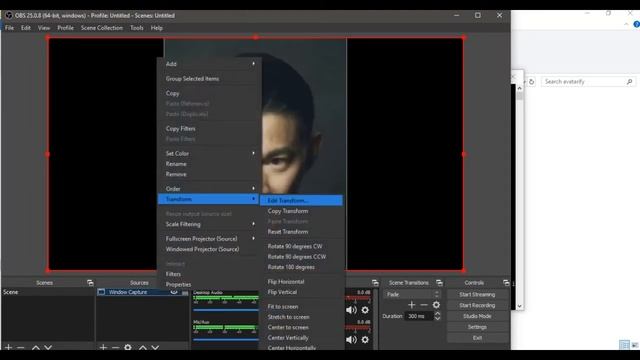
Task: Add a new scene with the plus icon
Action: pos(8,347)
